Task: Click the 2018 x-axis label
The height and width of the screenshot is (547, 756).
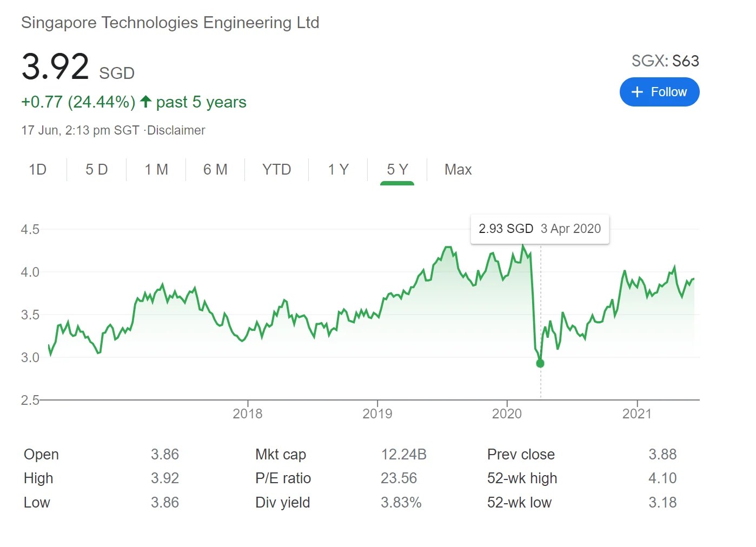Action: (248, 414)
